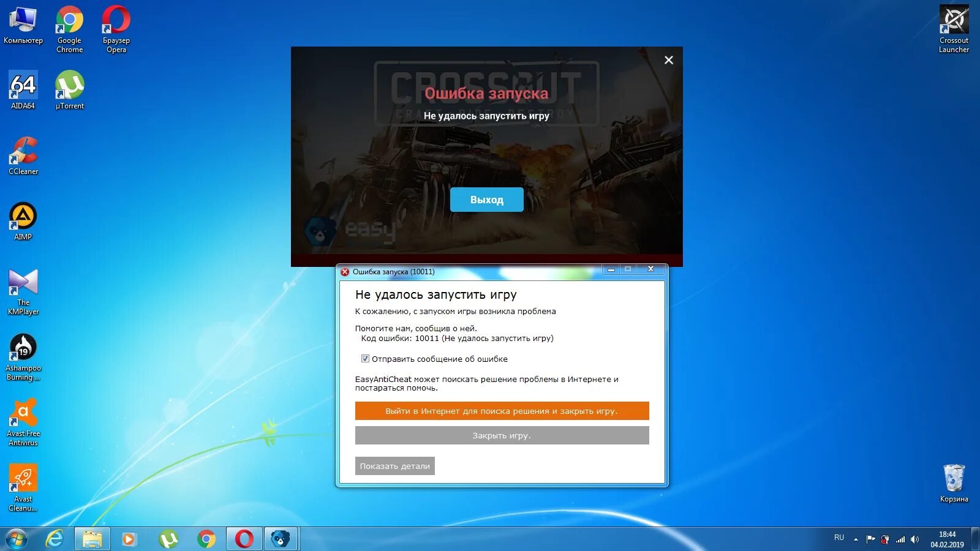
Task: Click the Выход button in launcher
Action: 487,200
